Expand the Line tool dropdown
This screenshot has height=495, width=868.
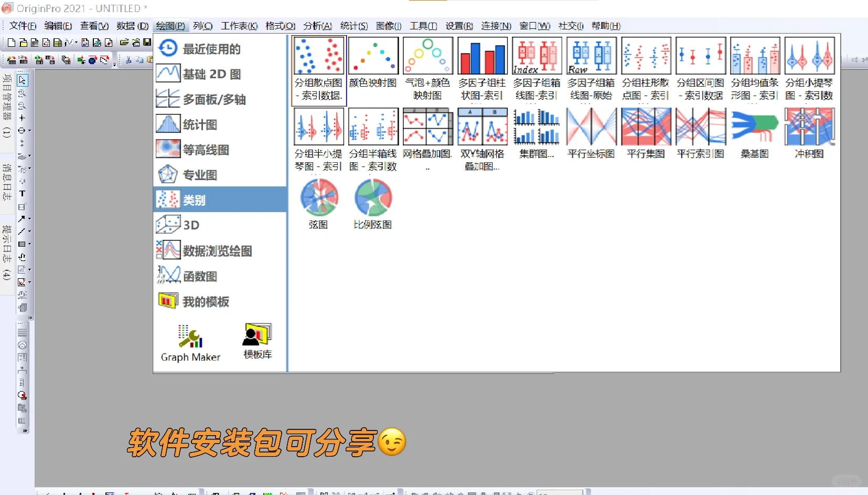pos(29,231)
